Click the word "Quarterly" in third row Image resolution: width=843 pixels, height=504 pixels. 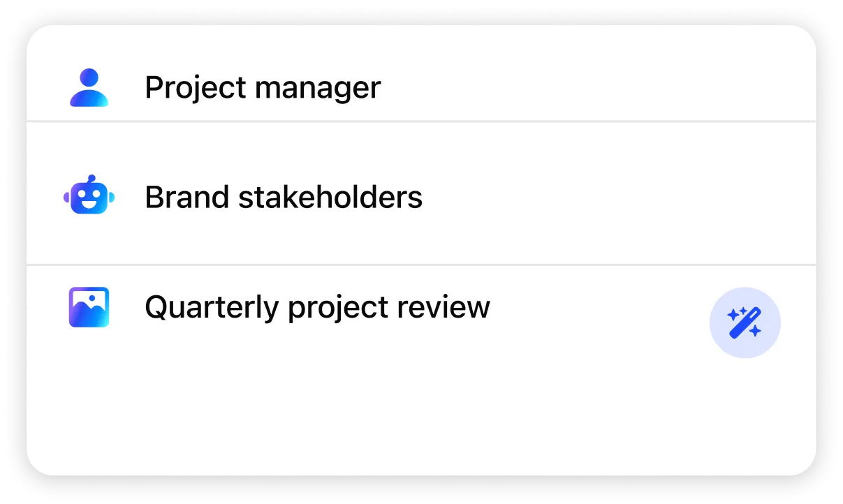click(x=212, y=308)
